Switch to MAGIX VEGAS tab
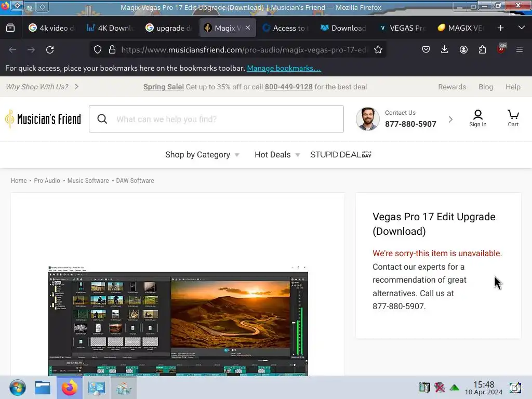Viewport: 532px width, 399px height. click(461, 28)
